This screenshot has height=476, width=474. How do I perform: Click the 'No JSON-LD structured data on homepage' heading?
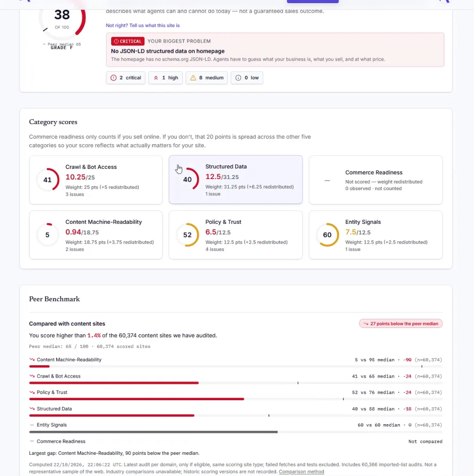(168, 51)
